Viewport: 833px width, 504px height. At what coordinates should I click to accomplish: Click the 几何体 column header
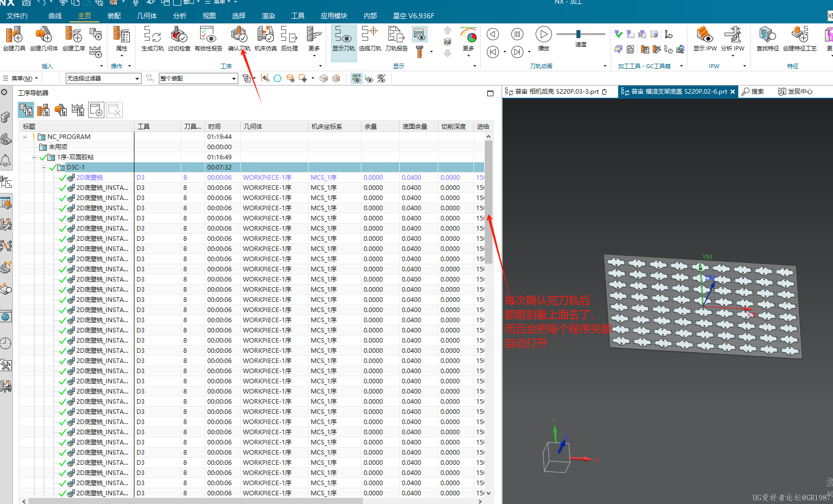(x=274, y=126)
